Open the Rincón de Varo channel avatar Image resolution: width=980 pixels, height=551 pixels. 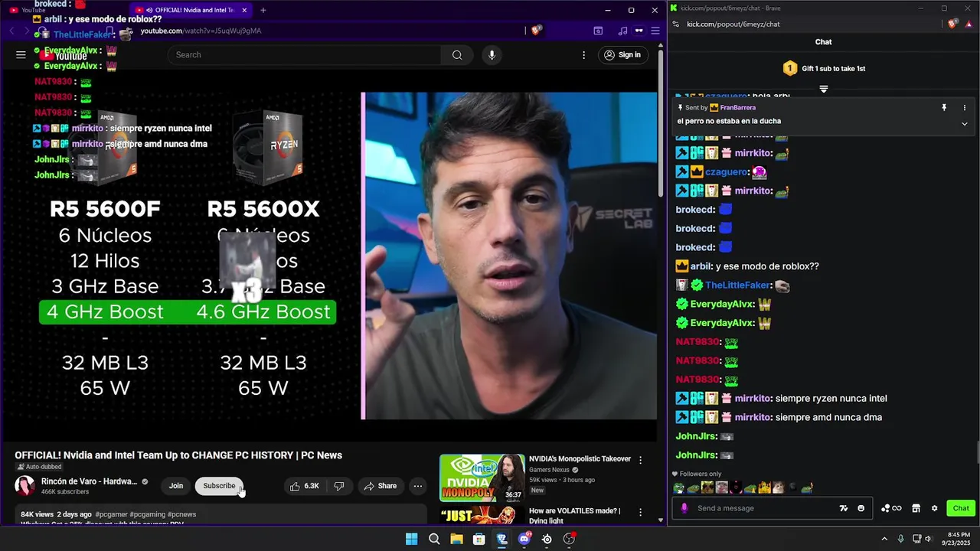tap(24, 486)
